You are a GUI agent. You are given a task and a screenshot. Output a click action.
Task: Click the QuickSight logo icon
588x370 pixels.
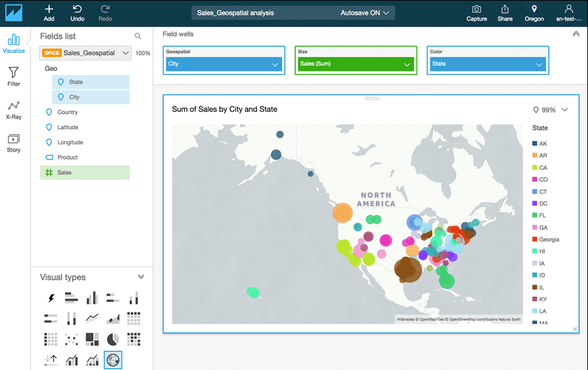[13, 13]
